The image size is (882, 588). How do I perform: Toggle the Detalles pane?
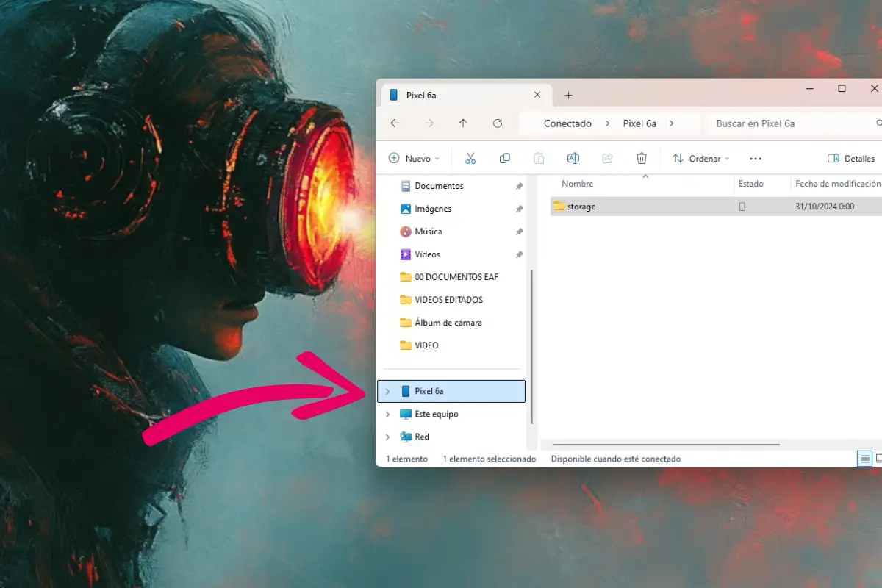point(851,158)
